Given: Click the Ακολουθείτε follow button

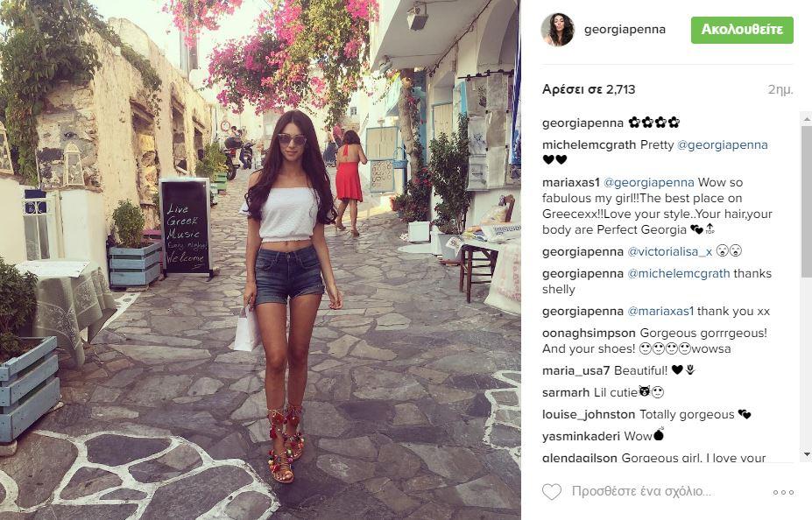Looking at the screenshot, I should [742, 30].
